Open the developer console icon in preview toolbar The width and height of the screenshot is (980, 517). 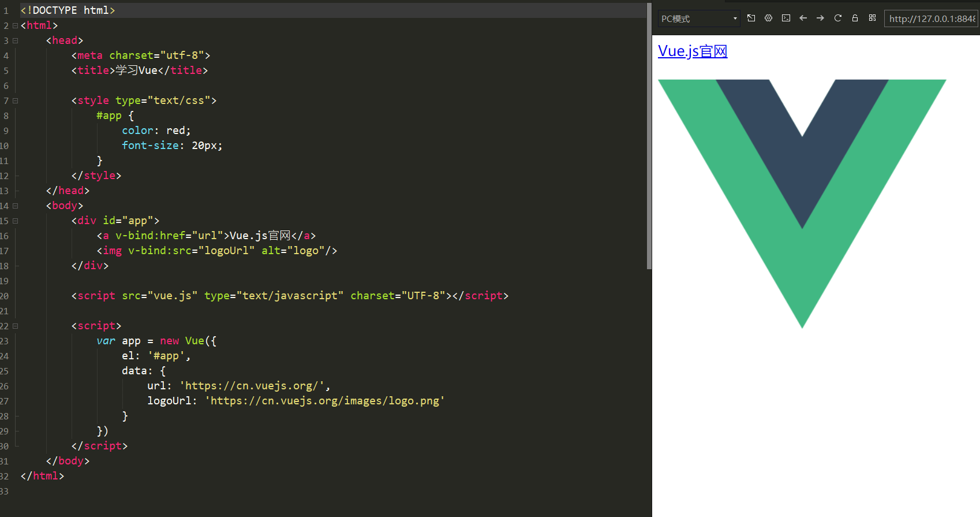pyautogui.click(x=786, y=18)
